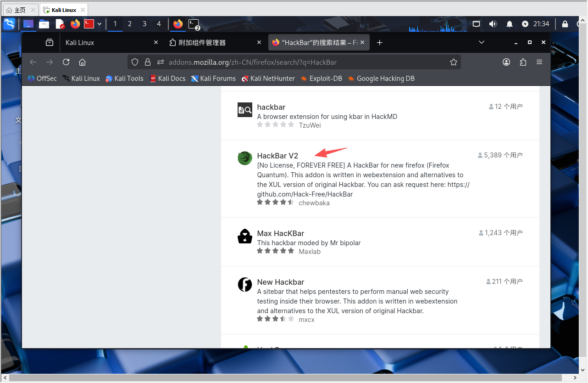This screenshot has width=588, height=383.
Task: Open the Kali Linux bookmark
Action: [x=81, y=79]
